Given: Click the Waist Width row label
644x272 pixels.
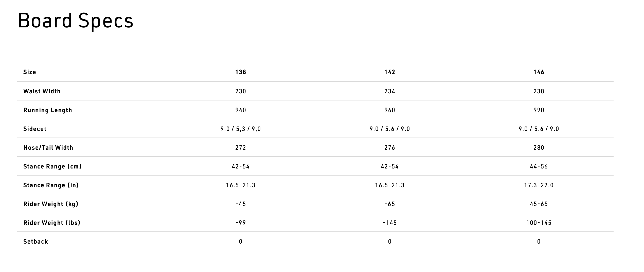Looking at the screenshot, I should coord(42,91).
